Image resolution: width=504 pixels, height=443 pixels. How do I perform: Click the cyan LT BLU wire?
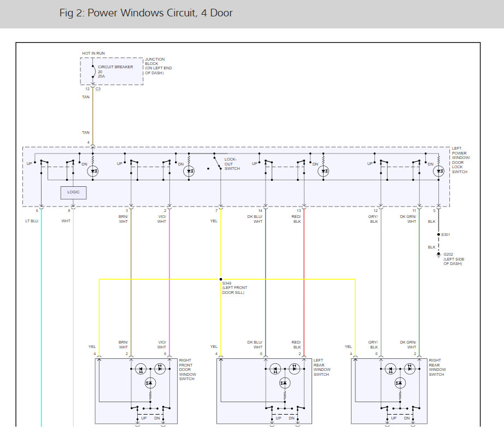click(42, 318)
